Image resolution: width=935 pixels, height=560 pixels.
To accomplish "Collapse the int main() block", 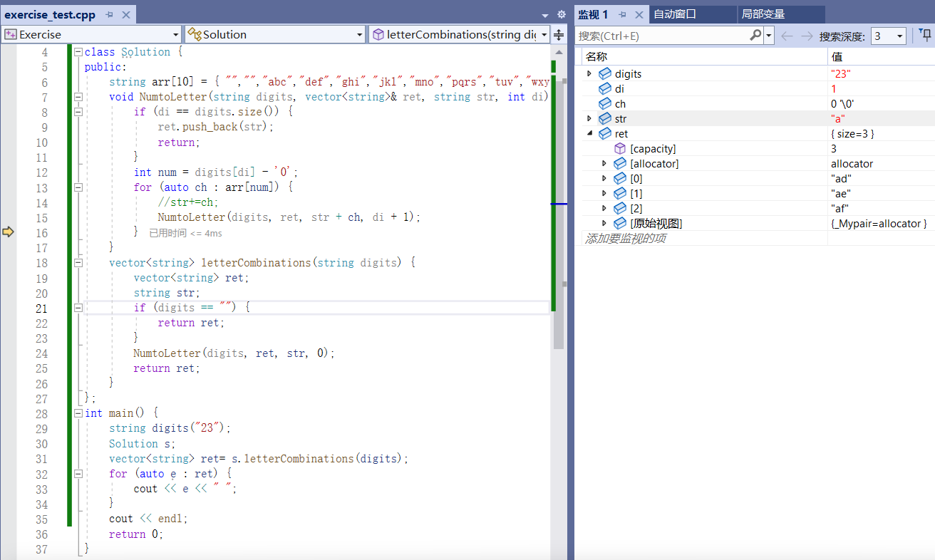I will [78, 413].
